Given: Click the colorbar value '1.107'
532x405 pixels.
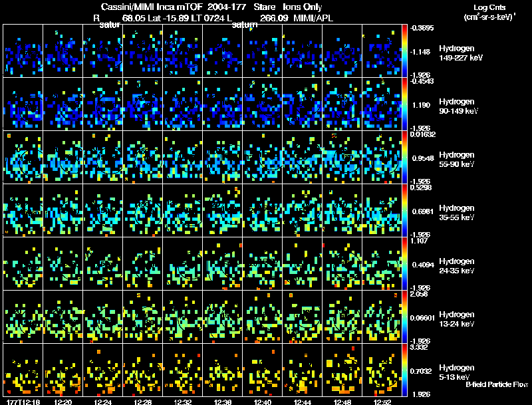Looking at the screenshot, I should click(x=419, y=241).
